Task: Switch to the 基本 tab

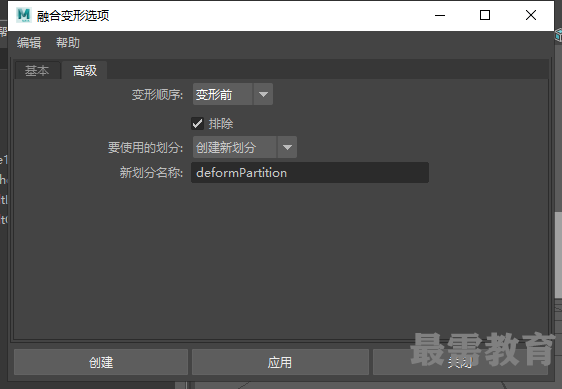Action: [37, 71]
